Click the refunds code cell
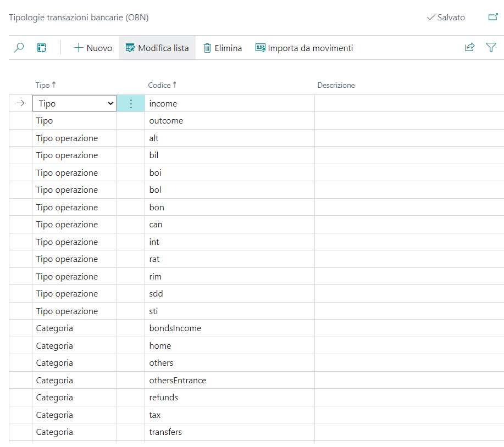The width and height of the screenshot is (504, 447). click(230, 398)
